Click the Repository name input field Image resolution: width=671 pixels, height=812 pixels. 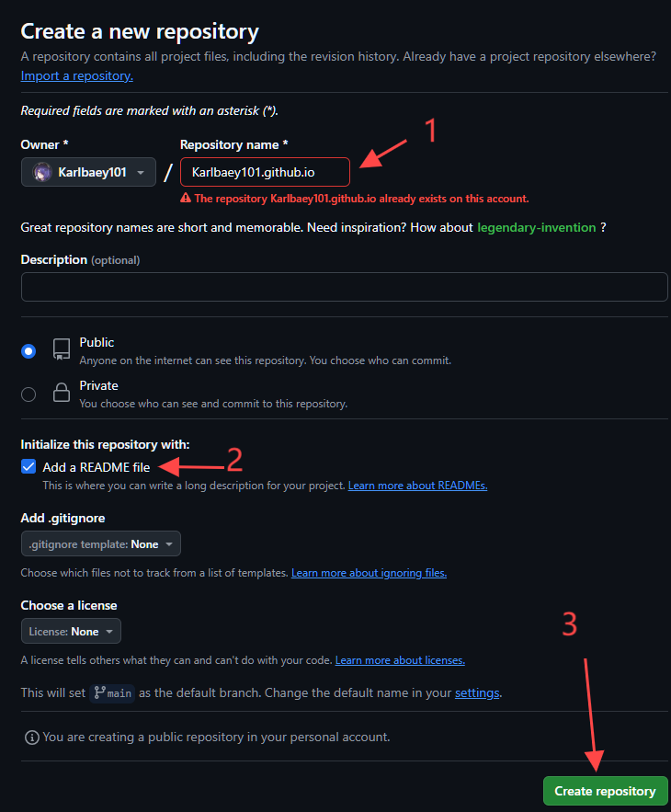265,172
